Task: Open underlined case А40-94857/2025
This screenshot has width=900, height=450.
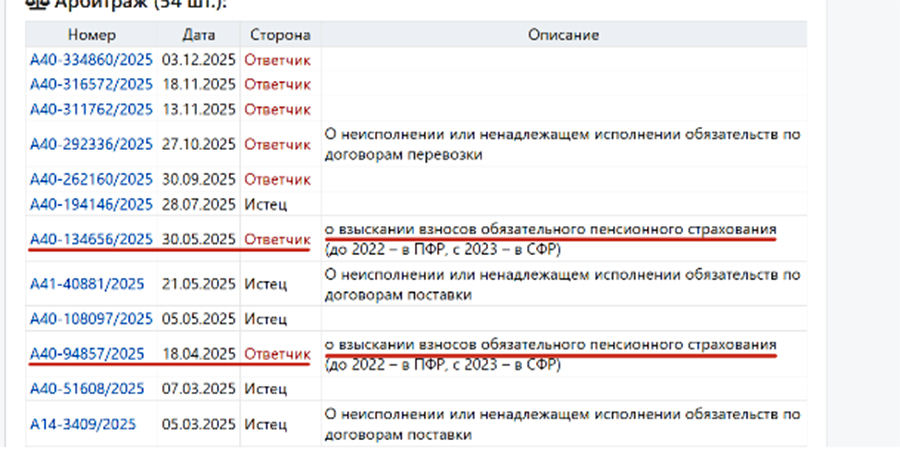Action: [x=87, y=353]
